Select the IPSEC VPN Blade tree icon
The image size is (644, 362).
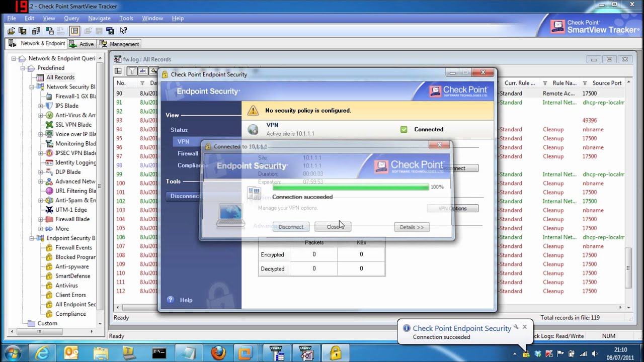pyautogui.click(x=49, y=153)
